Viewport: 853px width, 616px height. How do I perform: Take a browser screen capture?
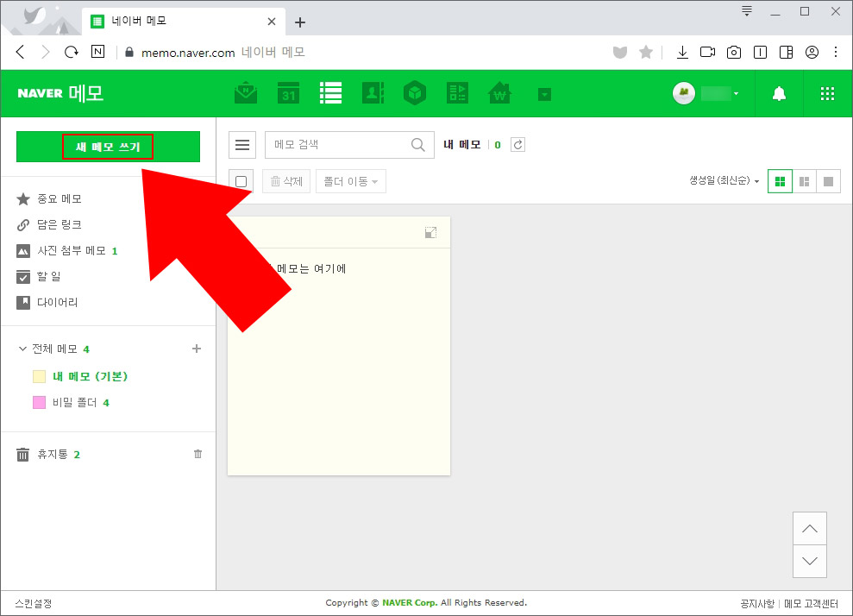point(734,53)
